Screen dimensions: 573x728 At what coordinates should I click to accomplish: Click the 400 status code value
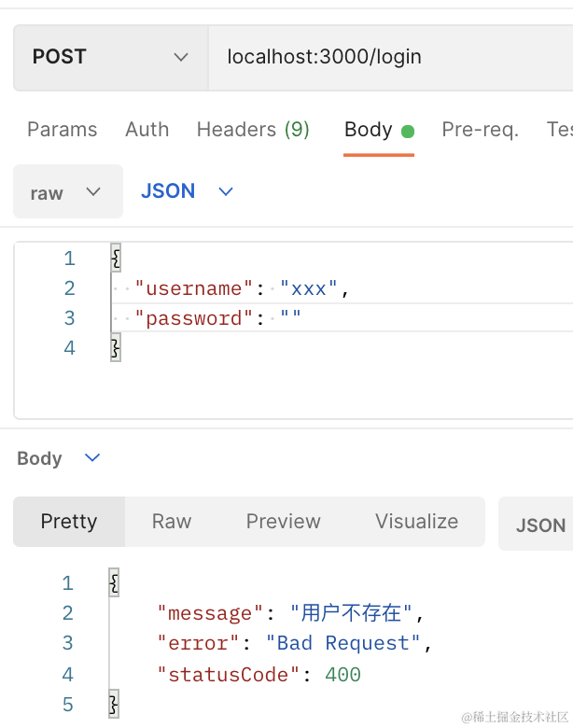pyautogui.click(x=342, y=675)
